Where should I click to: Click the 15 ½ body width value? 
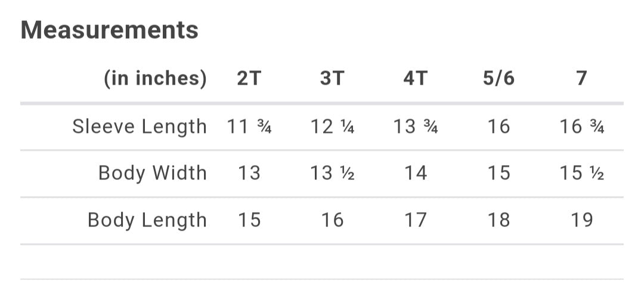581,173
